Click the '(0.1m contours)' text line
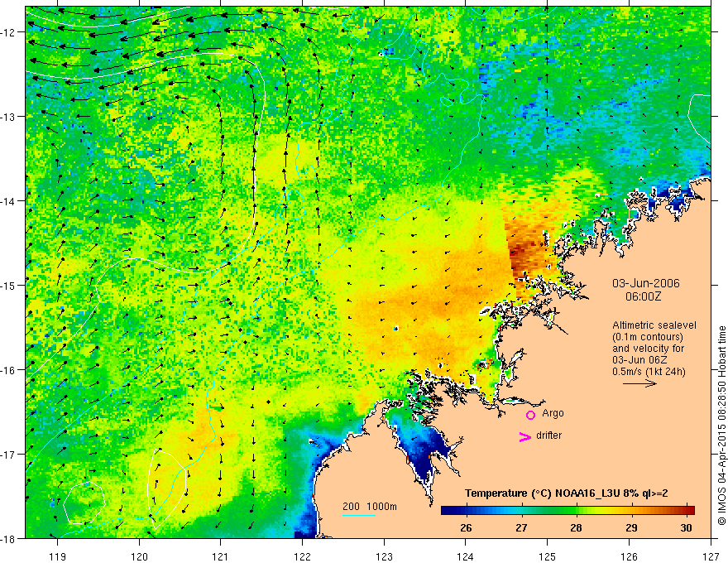Image resolution: width=728 pixels, height=563 pixels. (x=648, y=337)
